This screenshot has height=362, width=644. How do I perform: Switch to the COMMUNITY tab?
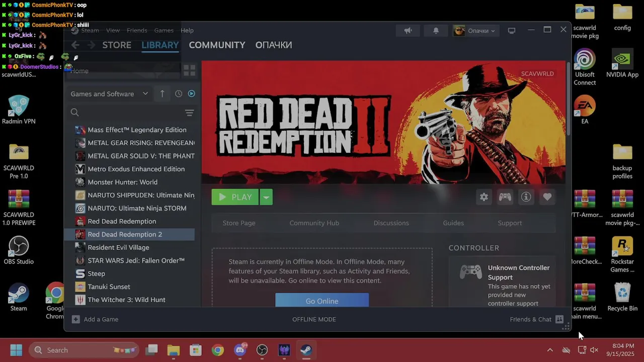click(x=217, y=45)
